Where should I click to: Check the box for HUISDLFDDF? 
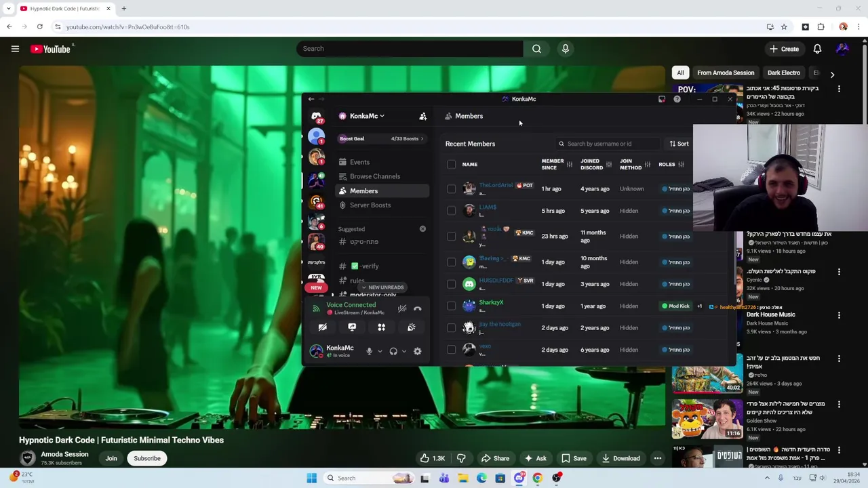pos(451,284)
